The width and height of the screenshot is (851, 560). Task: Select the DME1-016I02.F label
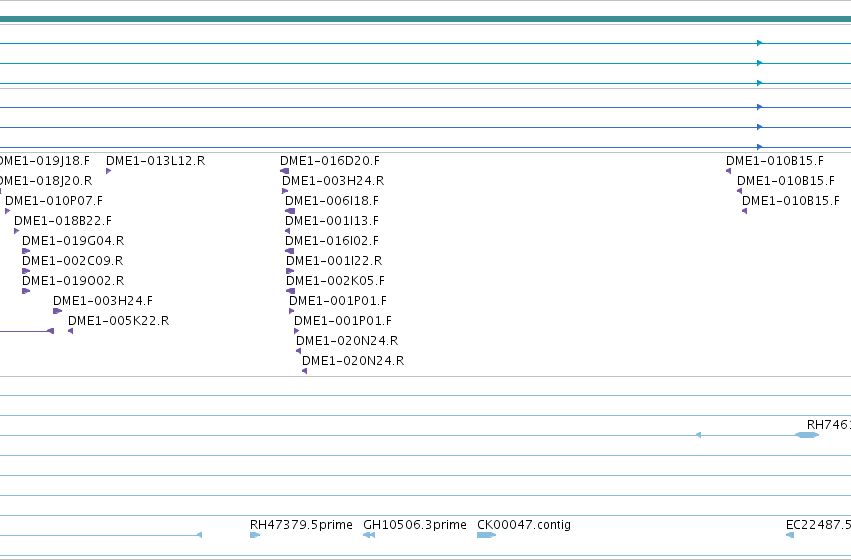click(332, 241)
